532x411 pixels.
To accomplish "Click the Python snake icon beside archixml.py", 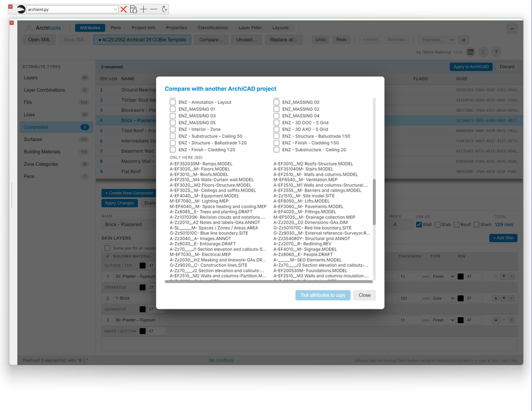I will point(21,10).
